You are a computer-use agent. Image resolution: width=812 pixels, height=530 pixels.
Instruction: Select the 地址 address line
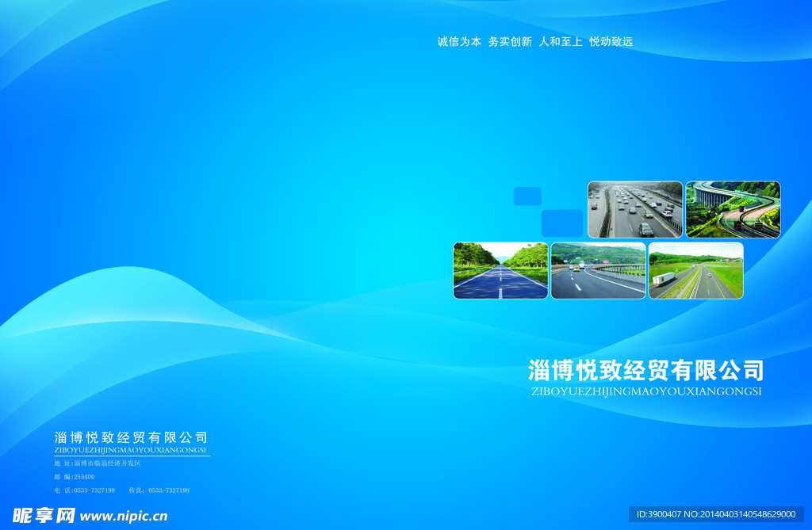(x=97, y=463)
